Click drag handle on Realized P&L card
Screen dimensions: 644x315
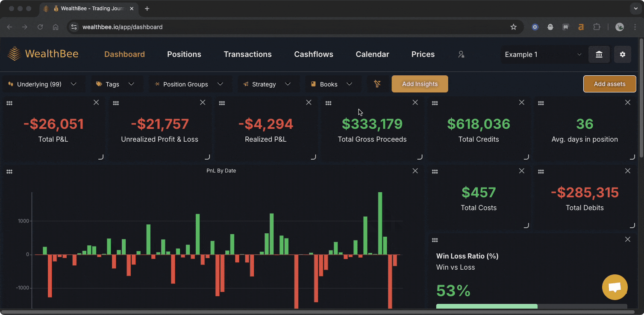(x=222, y=103)
